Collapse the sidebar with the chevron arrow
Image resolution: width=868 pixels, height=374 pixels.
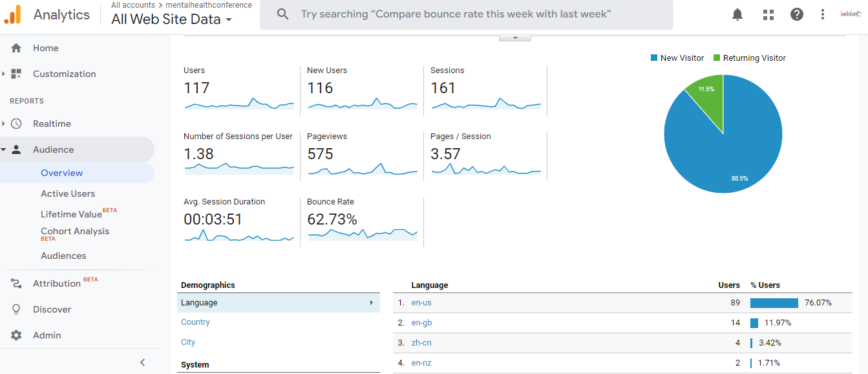pos(143,362)
